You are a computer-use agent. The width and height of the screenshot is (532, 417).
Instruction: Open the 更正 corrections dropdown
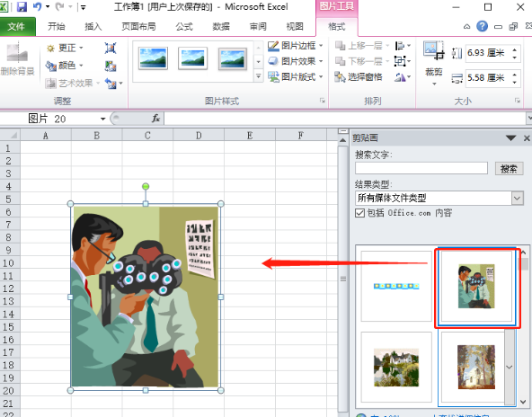click(65, 48)
